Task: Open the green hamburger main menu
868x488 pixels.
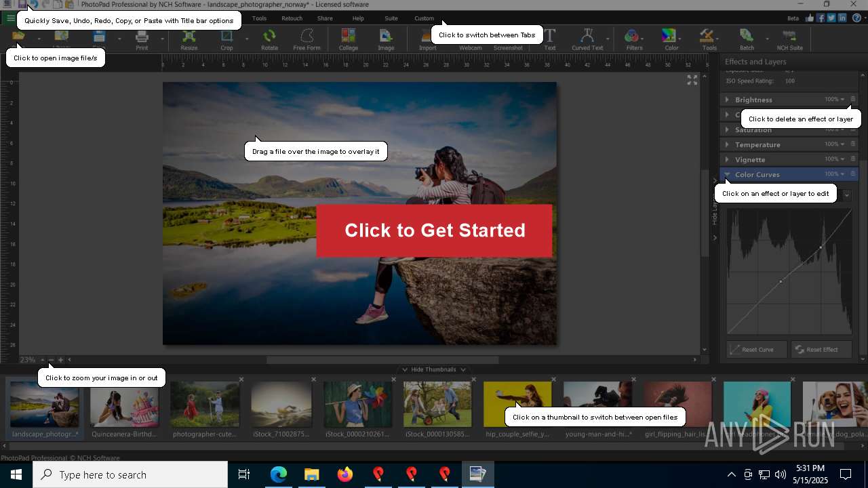Action: (x=10, y=18)
